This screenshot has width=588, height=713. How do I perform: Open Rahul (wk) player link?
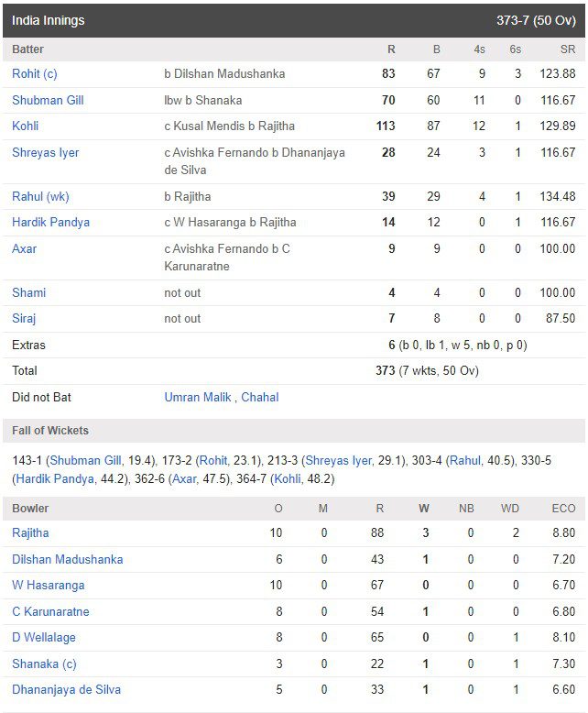click(40, 196)
